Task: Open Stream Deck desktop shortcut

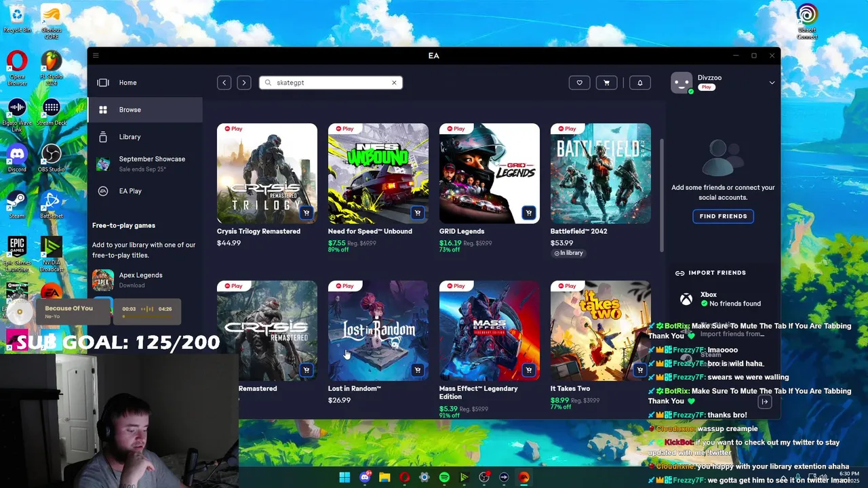Action: [x=52, y=113]
